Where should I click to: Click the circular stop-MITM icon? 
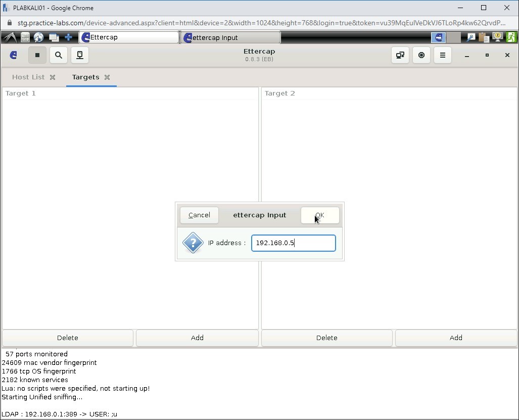click(x=421, y=55)
